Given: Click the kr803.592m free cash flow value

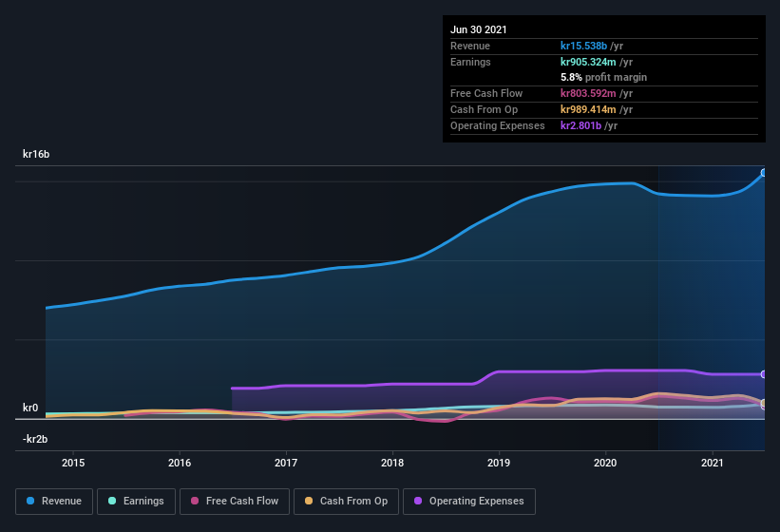Looking at the screenshot, I should (x=588, y=93).
